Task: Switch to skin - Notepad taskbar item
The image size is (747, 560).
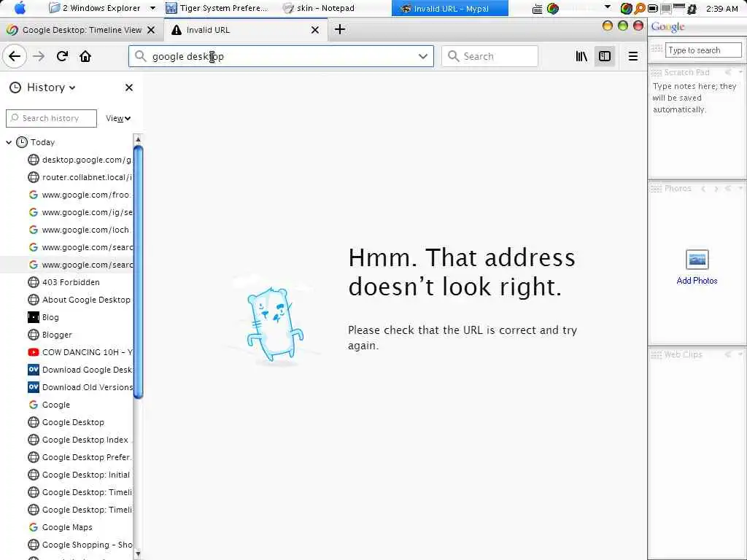Action: point(319,8)
